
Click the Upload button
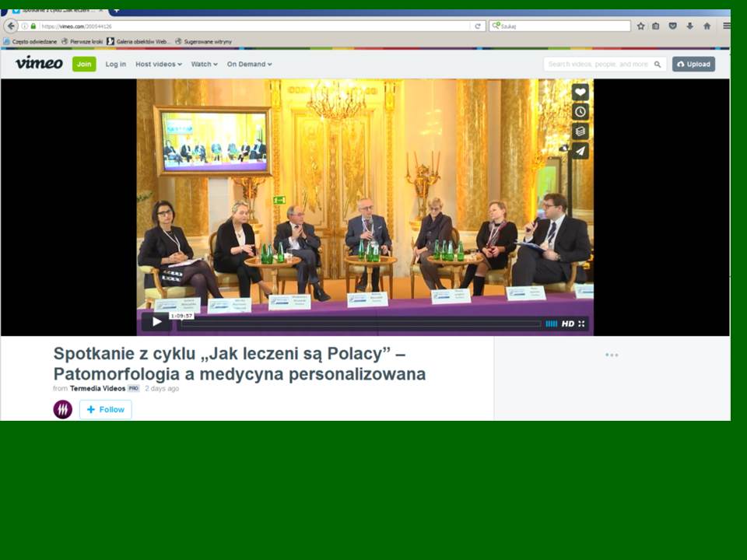(693, 64)
